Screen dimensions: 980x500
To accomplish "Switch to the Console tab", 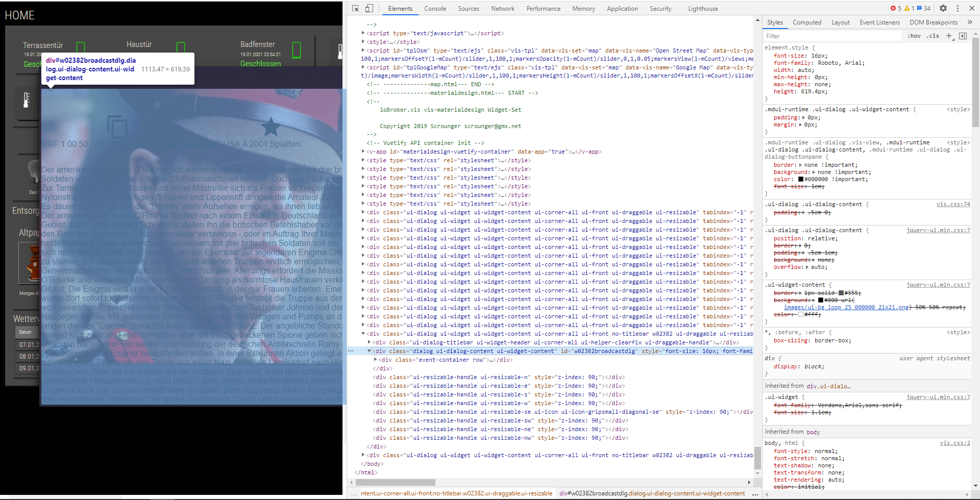I will (x=435, y=9).
